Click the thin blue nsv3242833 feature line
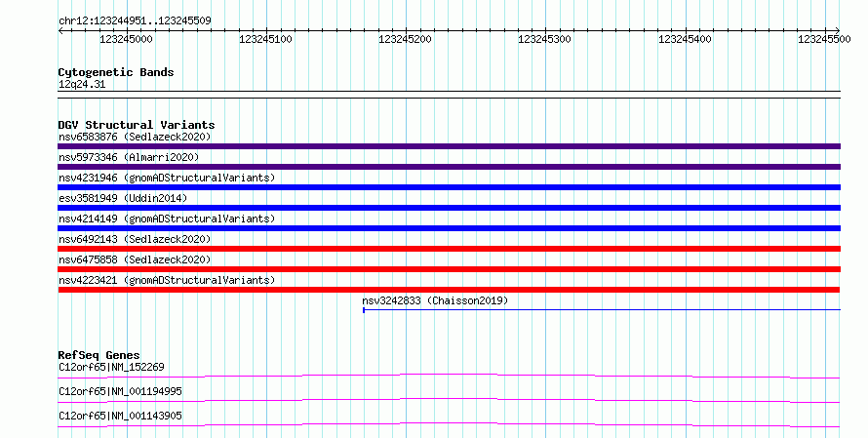868x438 pixels. pos(602,310)
